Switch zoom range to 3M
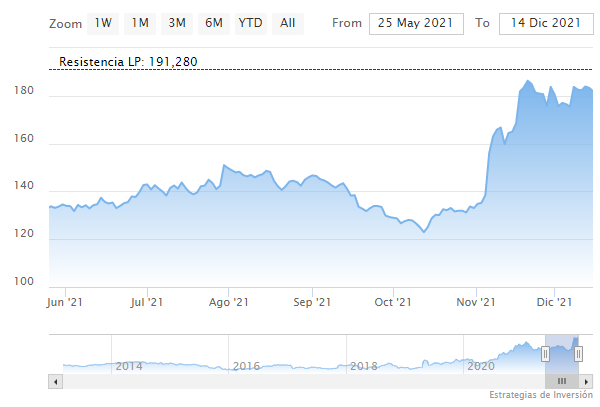600x407 pixels. (177, 22)
